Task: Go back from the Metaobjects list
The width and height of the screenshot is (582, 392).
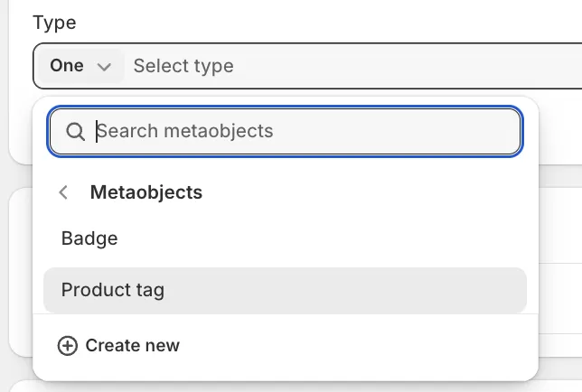Action: 63,192
